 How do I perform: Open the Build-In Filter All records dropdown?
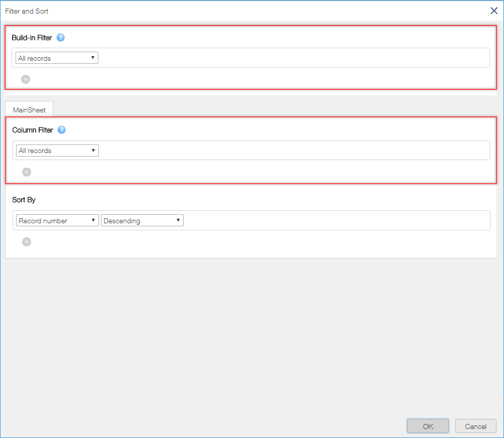point(57,58)
